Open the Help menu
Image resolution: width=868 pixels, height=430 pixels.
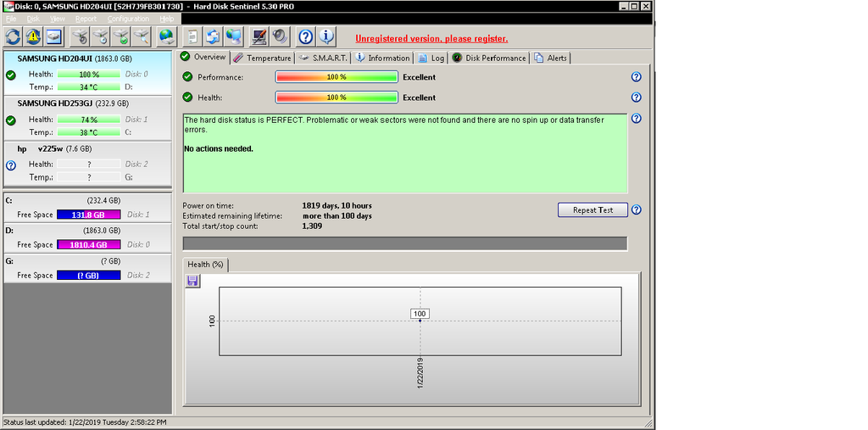click(x=167, y=19)
